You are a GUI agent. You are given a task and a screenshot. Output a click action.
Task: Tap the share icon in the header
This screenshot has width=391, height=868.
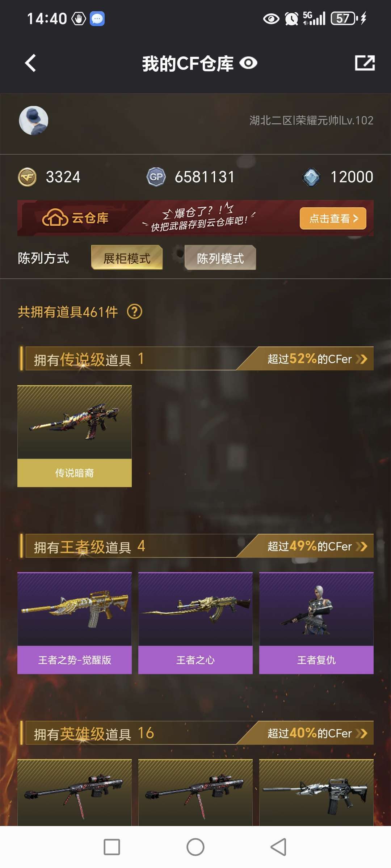[365, 63]
